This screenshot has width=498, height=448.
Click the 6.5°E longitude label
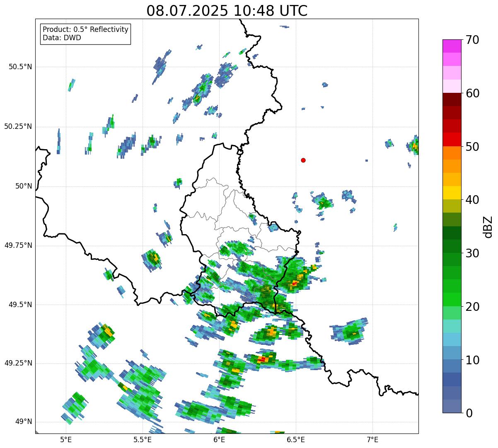(296, 439)
